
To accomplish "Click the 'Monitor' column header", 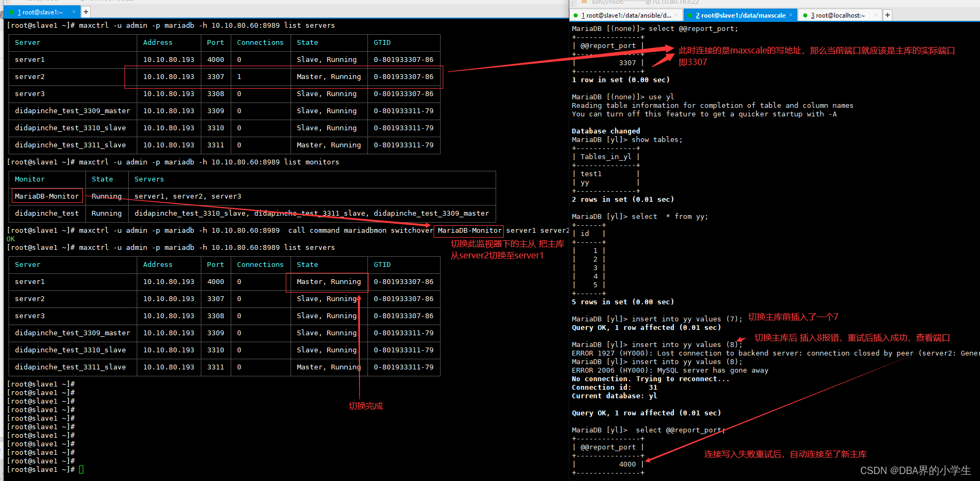I will point(29,179).
